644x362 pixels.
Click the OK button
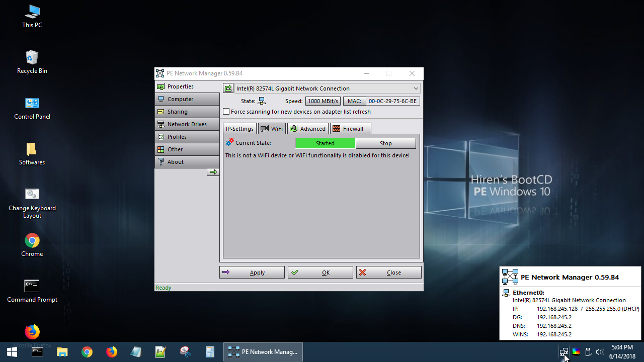point(320,273)
